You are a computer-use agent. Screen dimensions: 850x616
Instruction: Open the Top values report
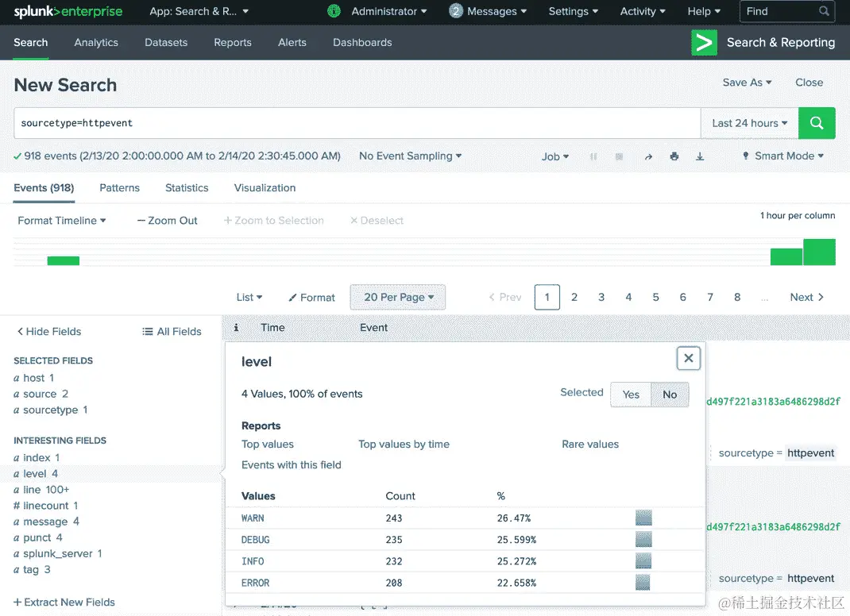pos(267,445)
